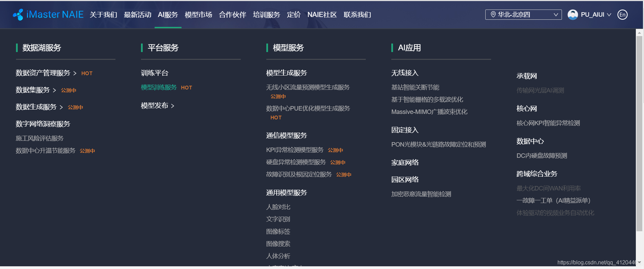644x269 pixels.
Task: Open 最大化DC间WAN利用率
Action: tap(549, 188)
